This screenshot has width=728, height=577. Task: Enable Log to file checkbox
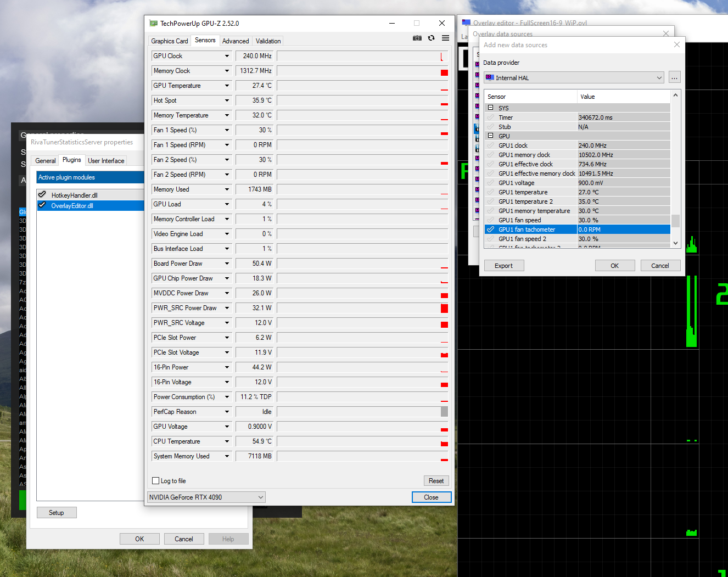coord(156,481)
